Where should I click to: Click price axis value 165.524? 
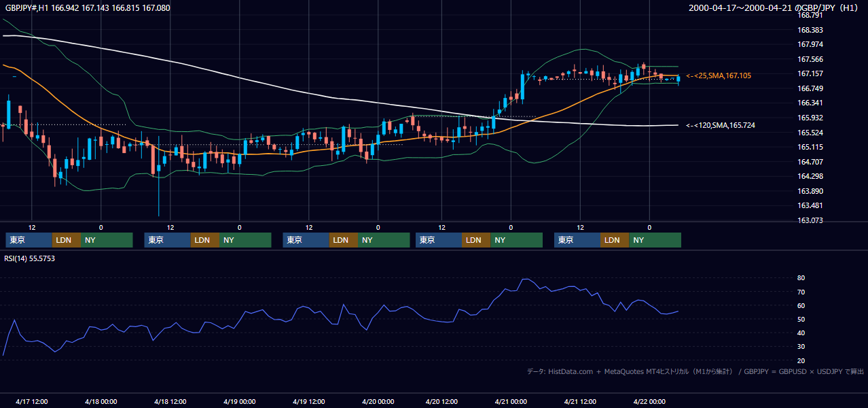[x=810, y=132]
